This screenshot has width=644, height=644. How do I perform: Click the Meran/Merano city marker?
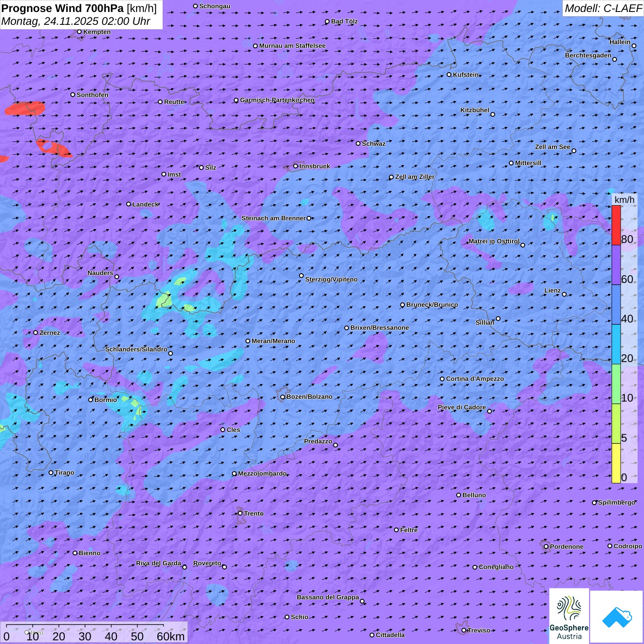(248, 341)
